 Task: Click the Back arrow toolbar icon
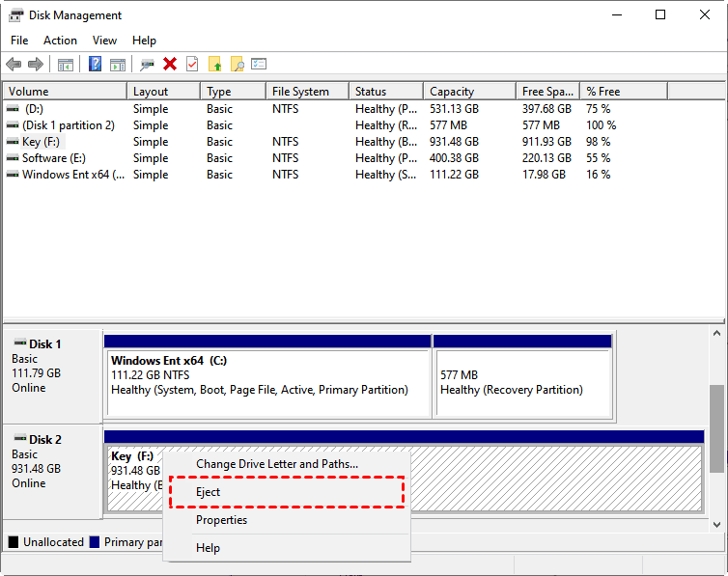click(x=14, y=65)
